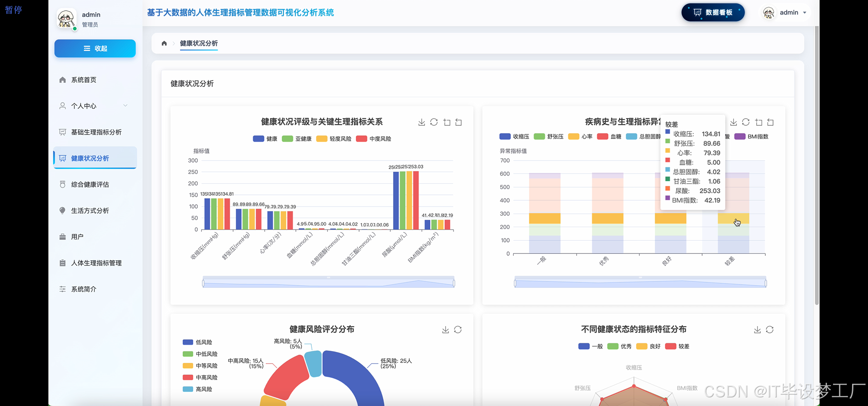Refresh the 不同健康状态的指标特征分布 chart

click(x=769, y=330)
